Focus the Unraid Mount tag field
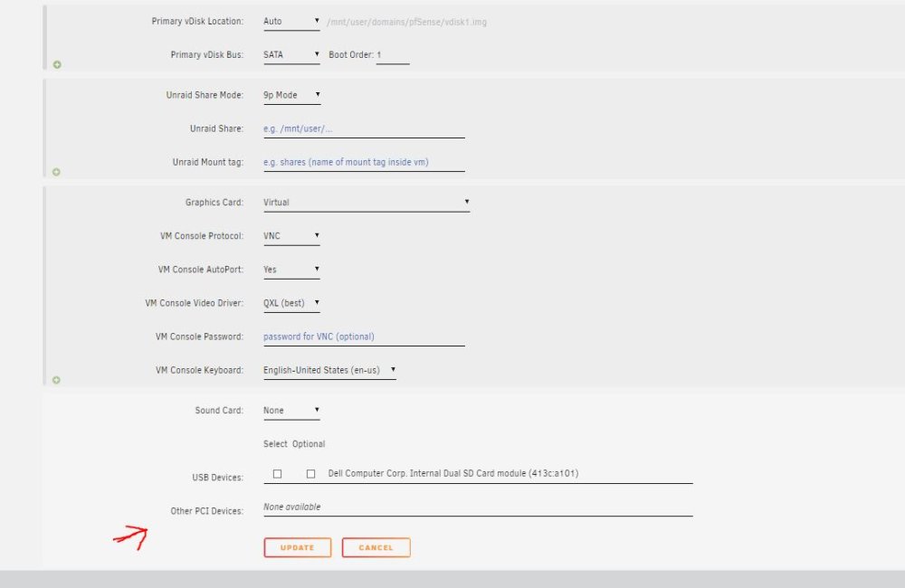The height and width of the screenshot is (588, 905). pyautogui.click(x=364, y=162)
